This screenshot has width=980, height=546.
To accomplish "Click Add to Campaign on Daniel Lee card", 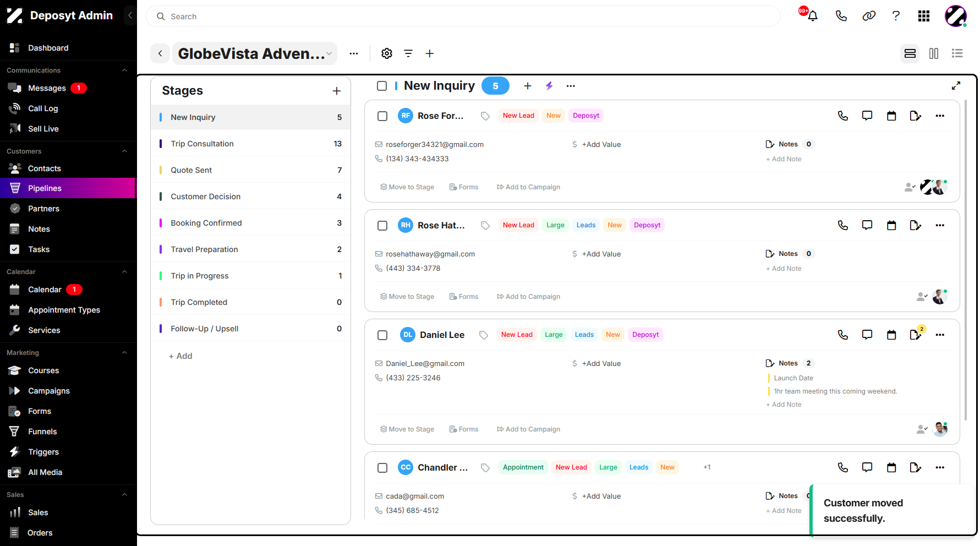I will pos(528,429).
